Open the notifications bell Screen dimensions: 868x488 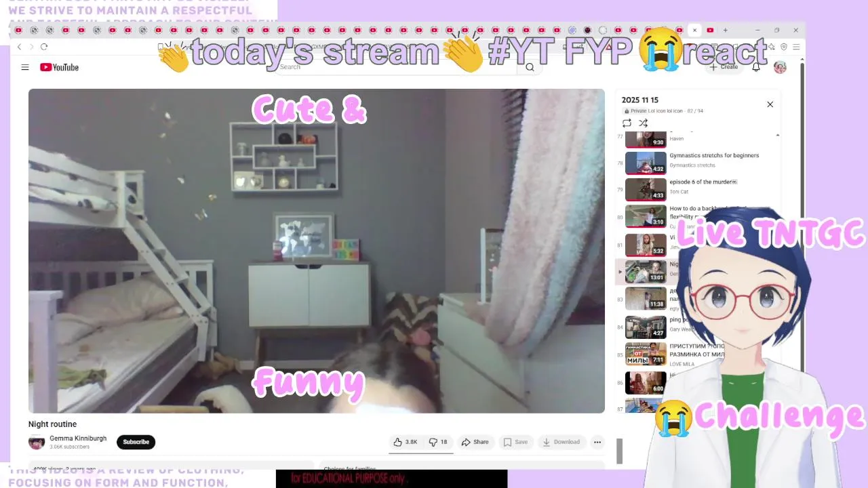tap(756, 67)
